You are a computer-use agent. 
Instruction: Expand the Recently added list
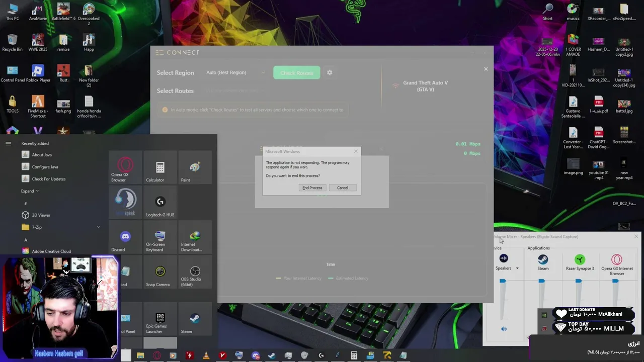click(30, 191)
